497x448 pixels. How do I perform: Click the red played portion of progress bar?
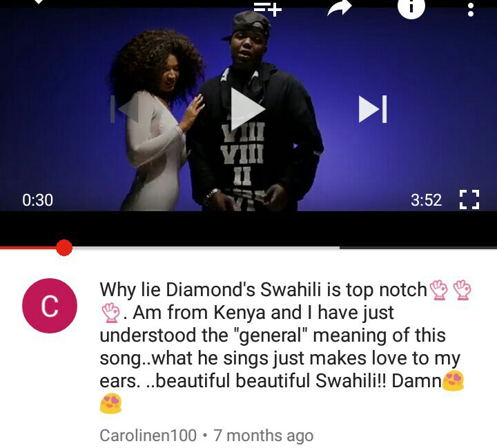[x=28, y=248]
